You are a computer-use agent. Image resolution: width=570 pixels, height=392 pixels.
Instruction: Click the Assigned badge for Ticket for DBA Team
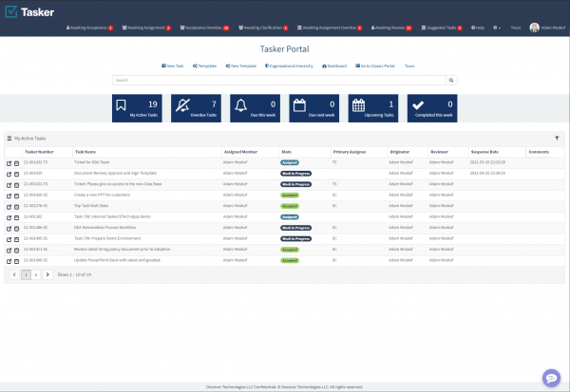[x=290, y=162]
